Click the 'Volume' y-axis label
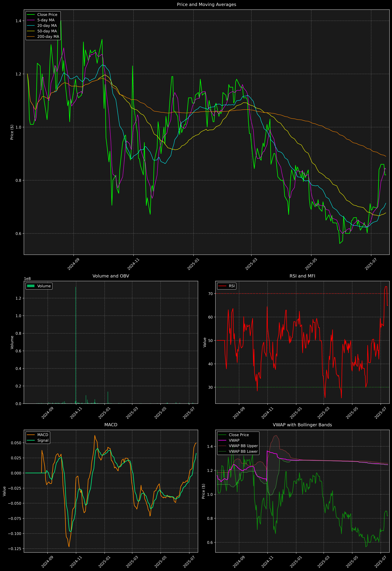Screen dimensions: 392x571 coord(12,342)
